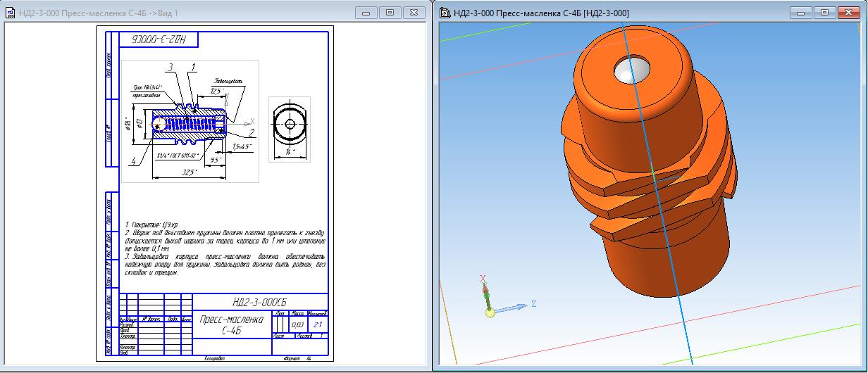Click position number 2 leader label
Viewport: 868px width, 373px height.
pyautogui.click(x=251, y=133)
